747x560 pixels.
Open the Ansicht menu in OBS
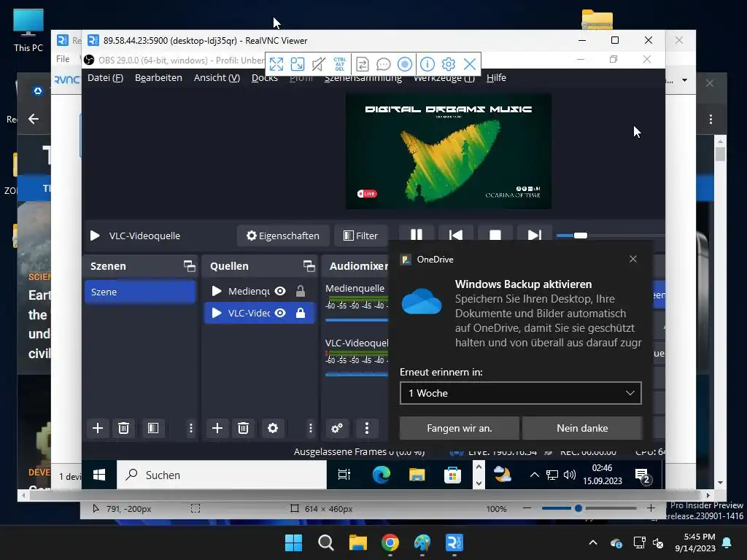point(217,77)
